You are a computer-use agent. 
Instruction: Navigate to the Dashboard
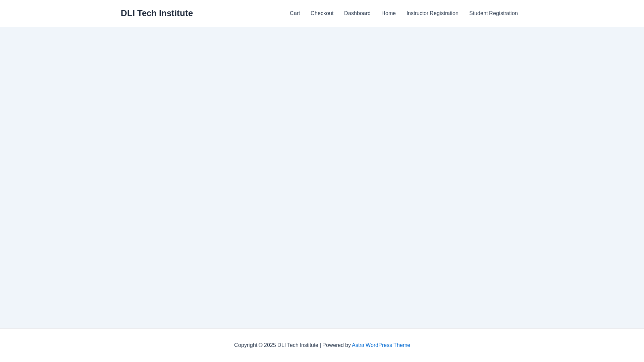pos(357,13)
